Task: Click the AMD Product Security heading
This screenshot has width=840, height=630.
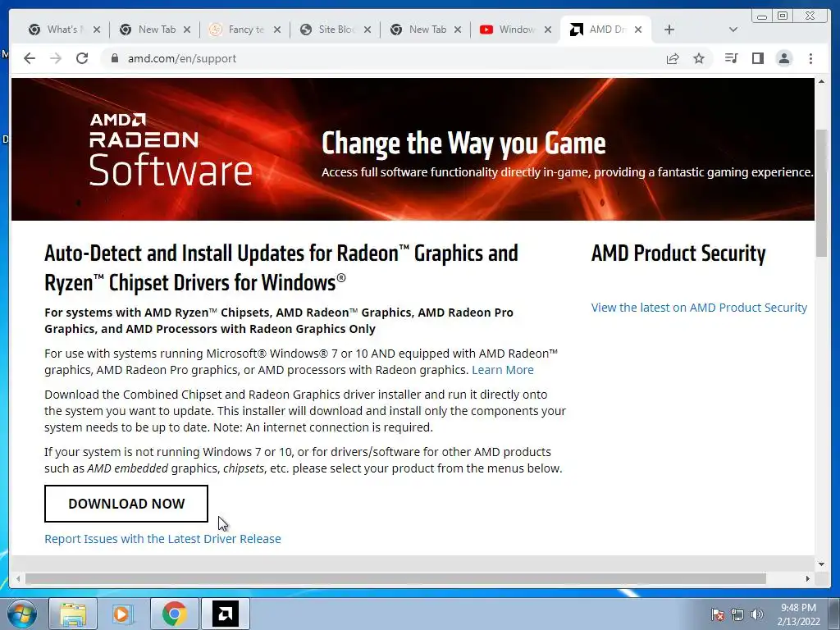Action: coord(678,253)
